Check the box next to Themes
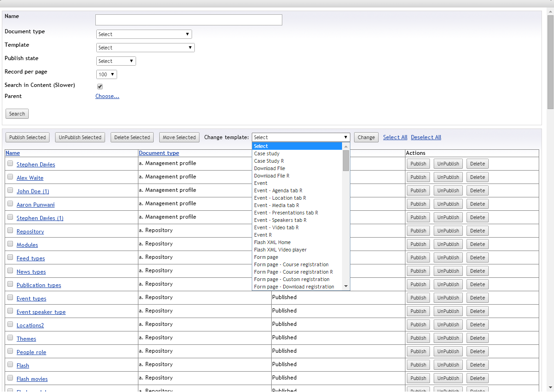Image resolution: width=554 pixels, height=392 pixels. pyautogui.click(x=10, y=338)
